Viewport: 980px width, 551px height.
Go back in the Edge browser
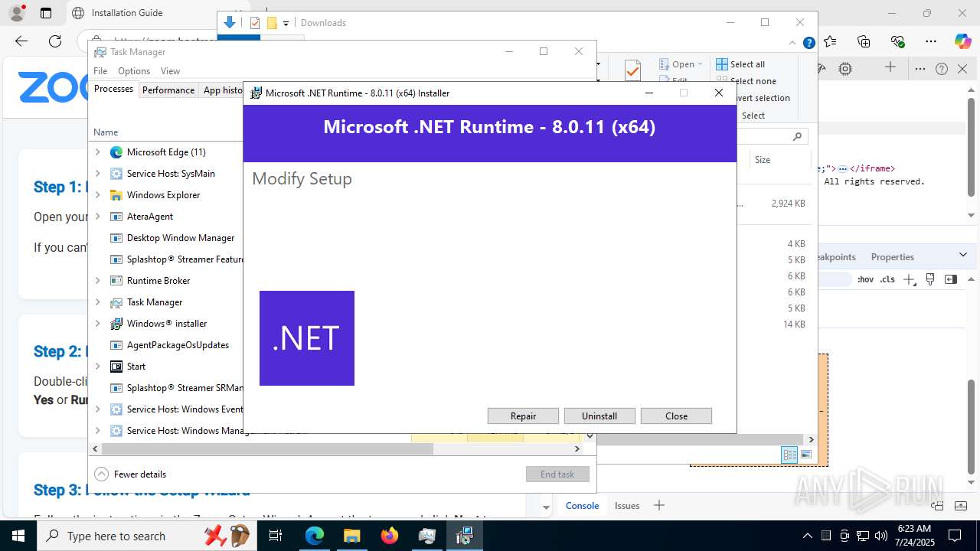[21, 41]
